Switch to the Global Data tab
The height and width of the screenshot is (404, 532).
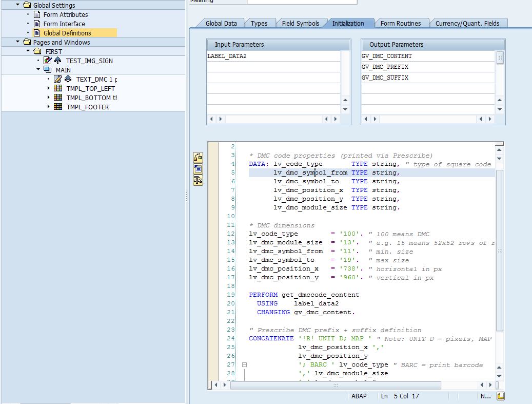pos(221,23)
